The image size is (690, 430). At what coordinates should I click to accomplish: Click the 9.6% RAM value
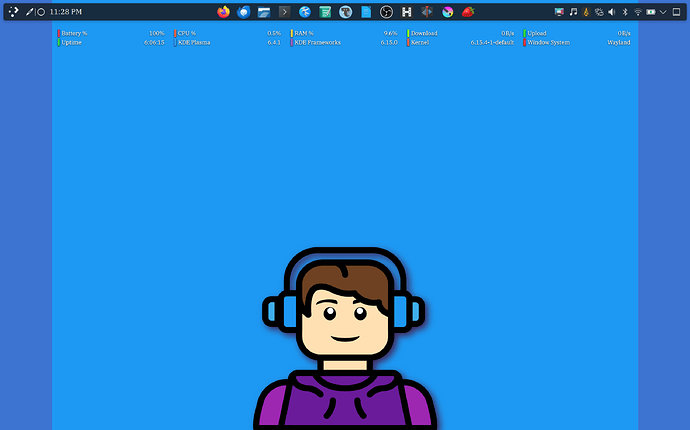click(390, 33)
